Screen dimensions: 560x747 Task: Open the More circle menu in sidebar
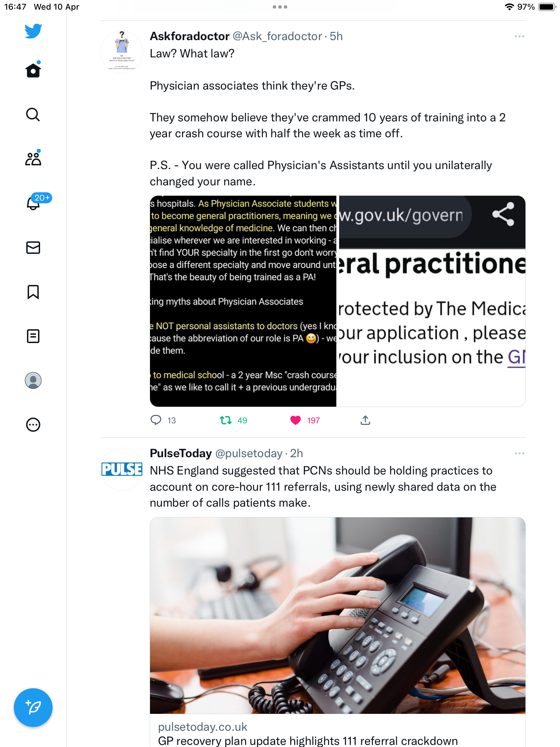[33, 425]
